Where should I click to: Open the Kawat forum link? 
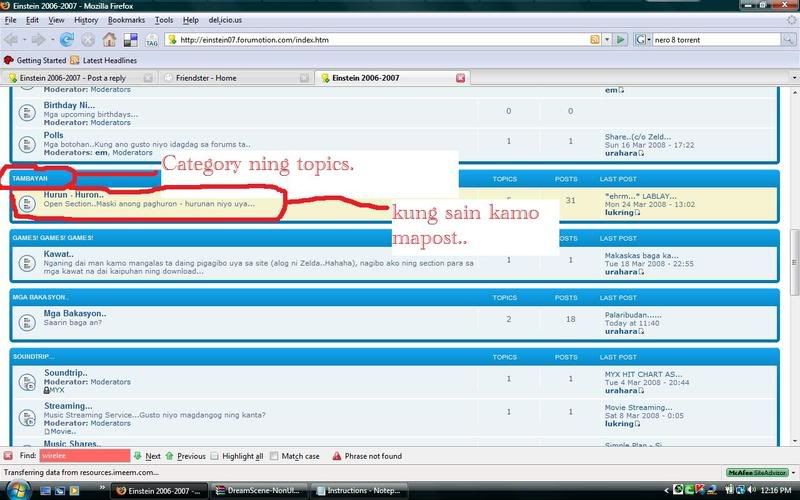click(58, 254)
